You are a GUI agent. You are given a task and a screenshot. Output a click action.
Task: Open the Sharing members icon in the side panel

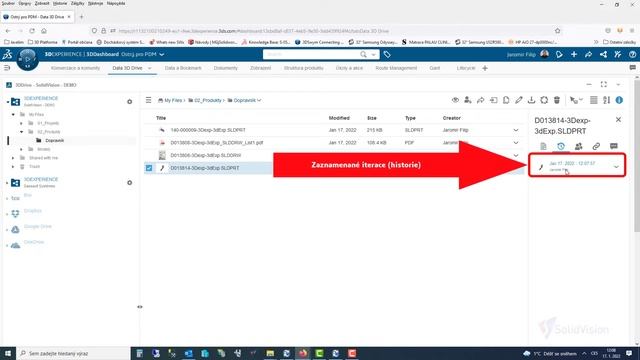pos(578,146)
